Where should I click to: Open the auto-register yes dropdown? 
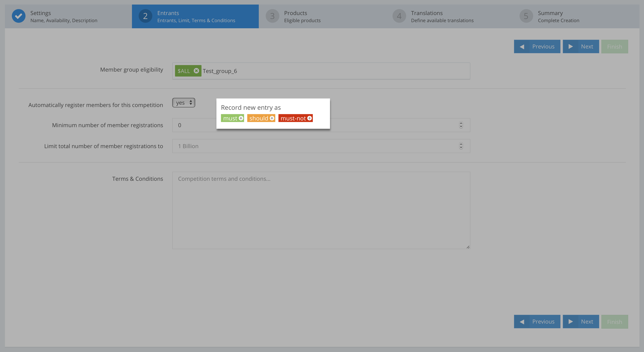[184, 103]
